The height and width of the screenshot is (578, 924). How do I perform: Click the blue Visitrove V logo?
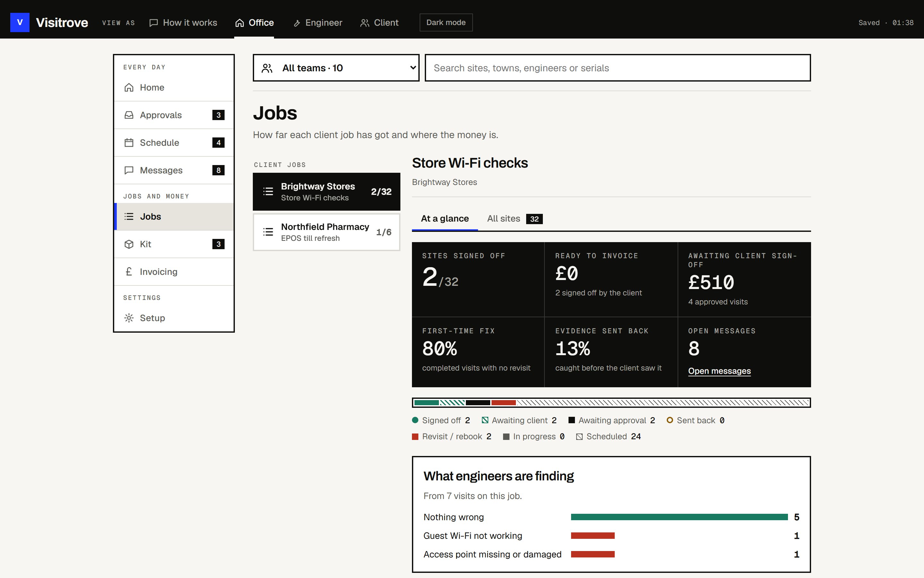(20, 22)
